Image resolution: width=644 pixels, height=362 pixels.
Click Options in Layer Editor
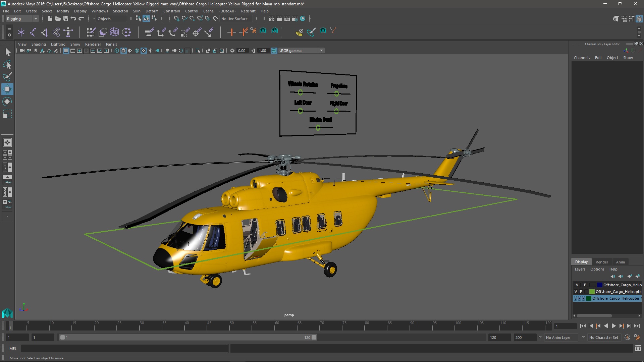coord(597,269)
